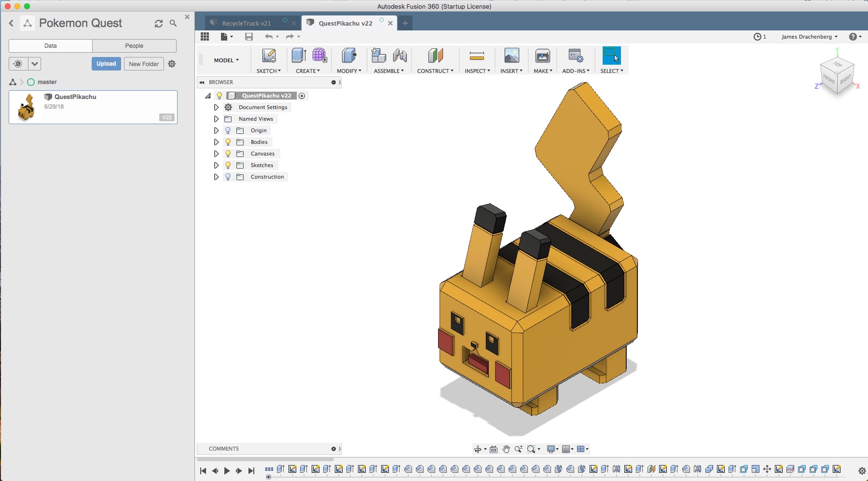Search the Pokemon Quest project
Viewport: 868px width, 481px height.
[173, 23]
